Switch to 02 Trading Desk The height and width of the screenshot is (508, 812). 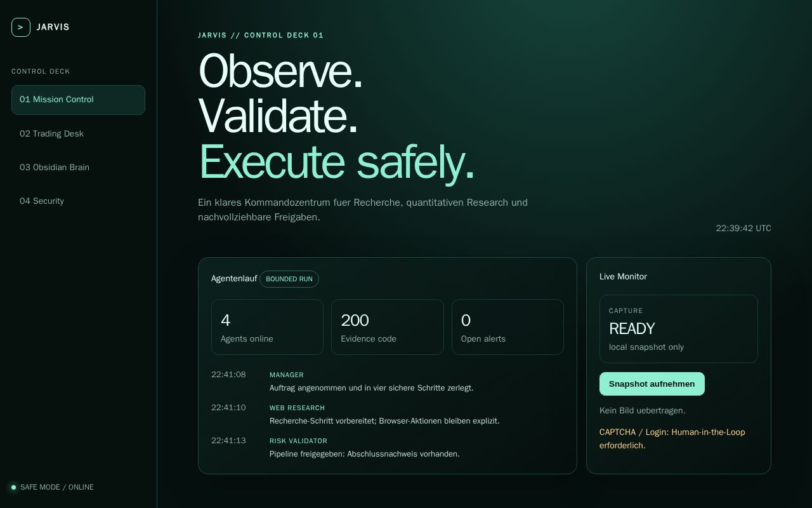78,133
